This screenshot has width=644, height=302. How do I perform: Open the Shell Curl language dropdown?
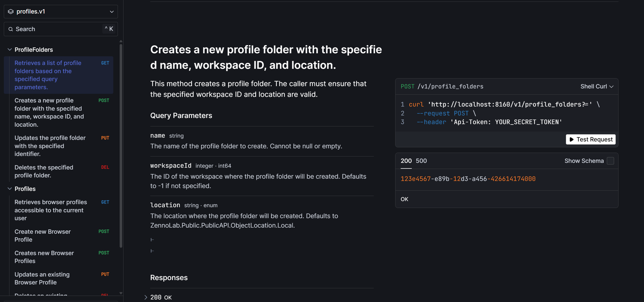(597, 87)
